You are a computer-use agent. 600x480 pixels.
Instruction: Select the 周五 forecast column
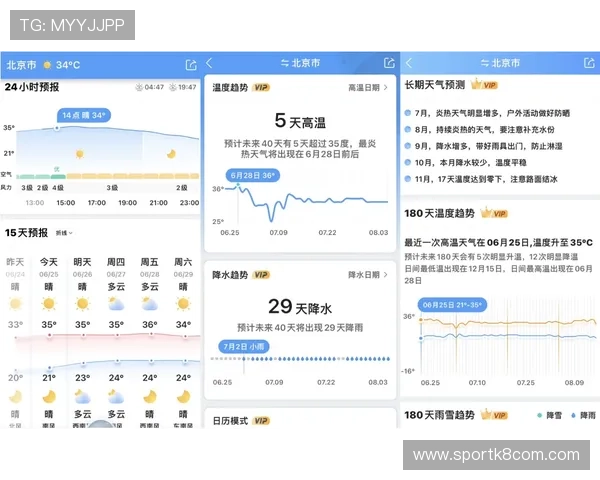click(150, 341)
